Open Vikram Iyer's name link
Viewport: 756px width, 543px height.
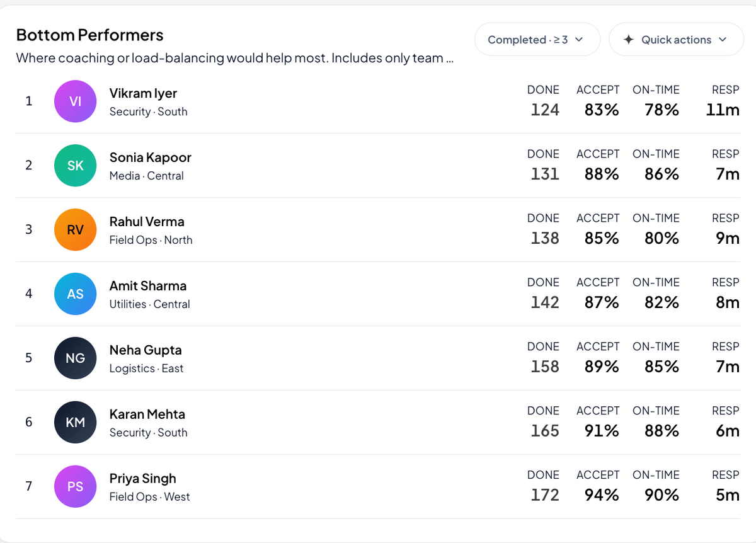click(x=143, y=93)
